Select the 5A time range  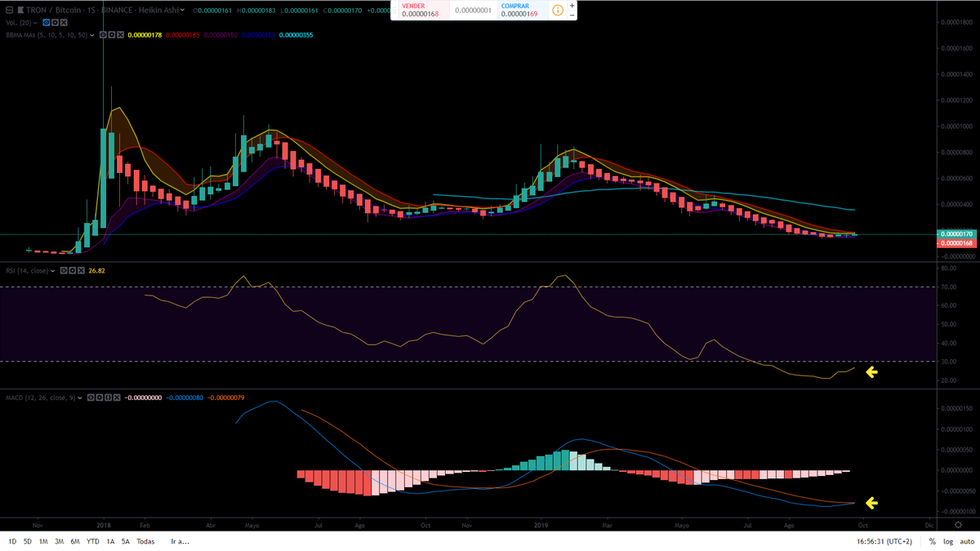tap(125, 541)
